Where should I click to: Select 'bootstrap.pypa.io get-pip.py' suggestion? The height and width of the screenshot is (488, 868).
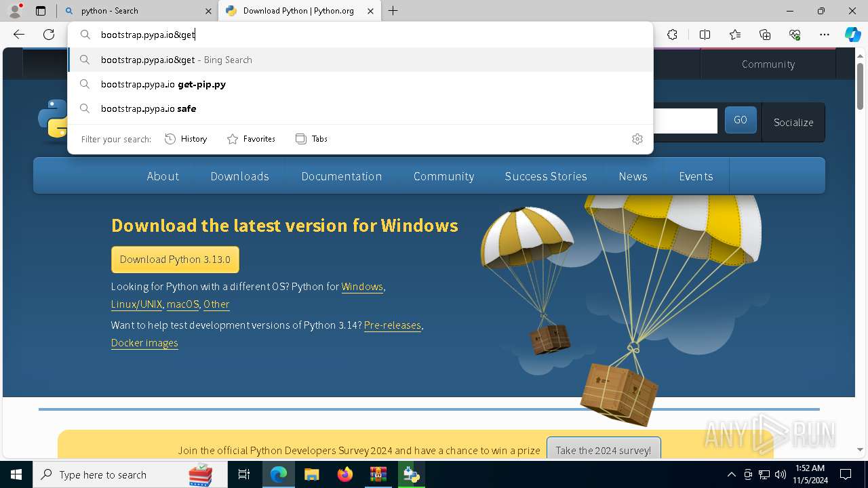[x=360, y=84]
